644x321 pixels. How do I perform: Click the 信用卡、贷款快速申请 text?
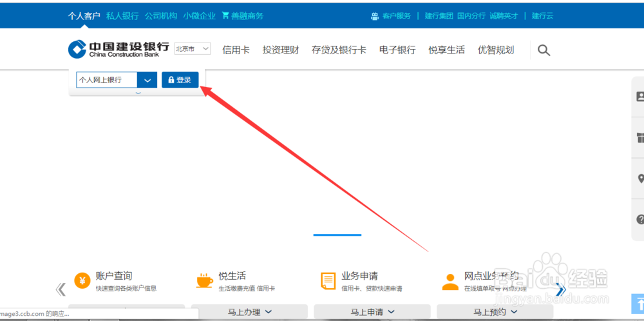tap(372, 289)
